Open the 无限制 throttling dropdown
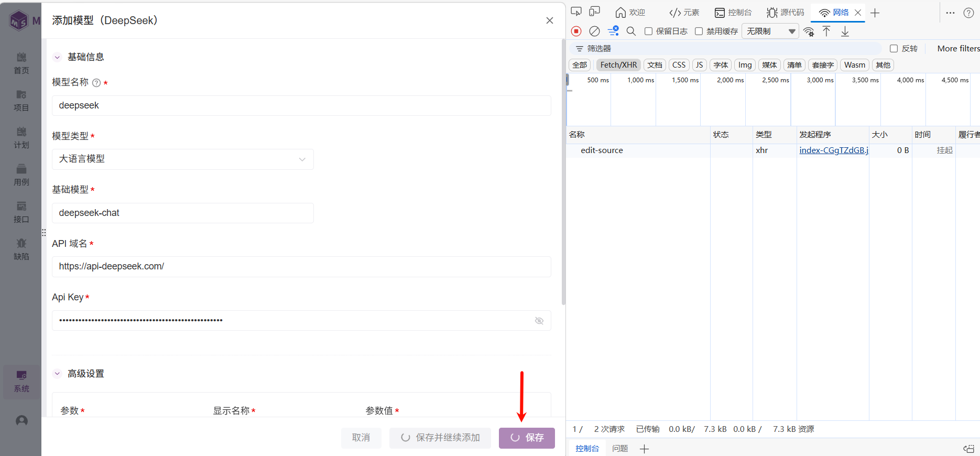Viewport: 980px width, 456px height. [x=770, y=31]
